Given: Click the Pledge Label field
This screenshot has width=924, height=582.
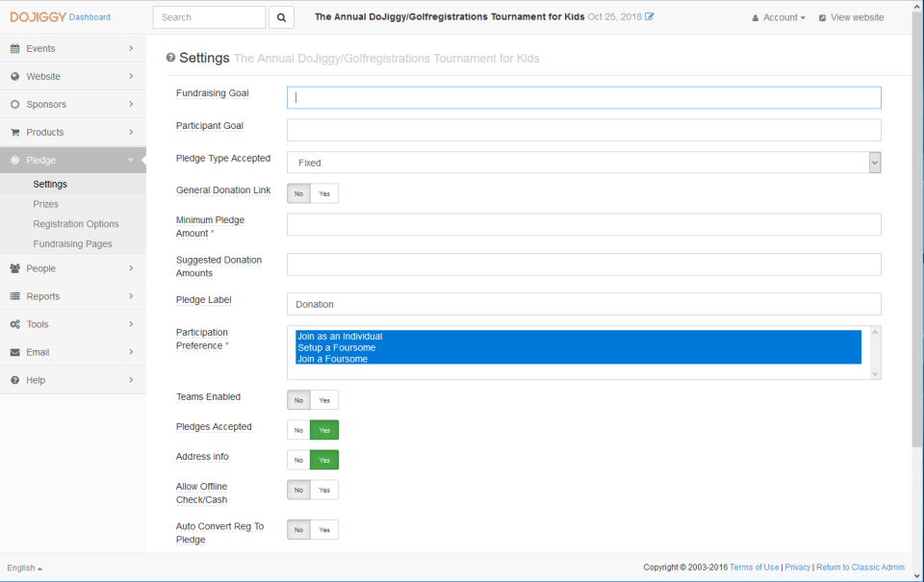Looking at the screenshot, I should point(584,305).
